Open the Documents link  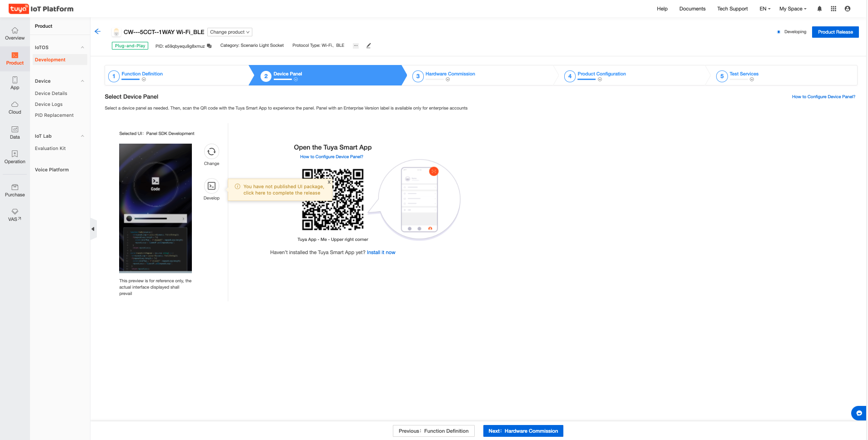point(692,9)
